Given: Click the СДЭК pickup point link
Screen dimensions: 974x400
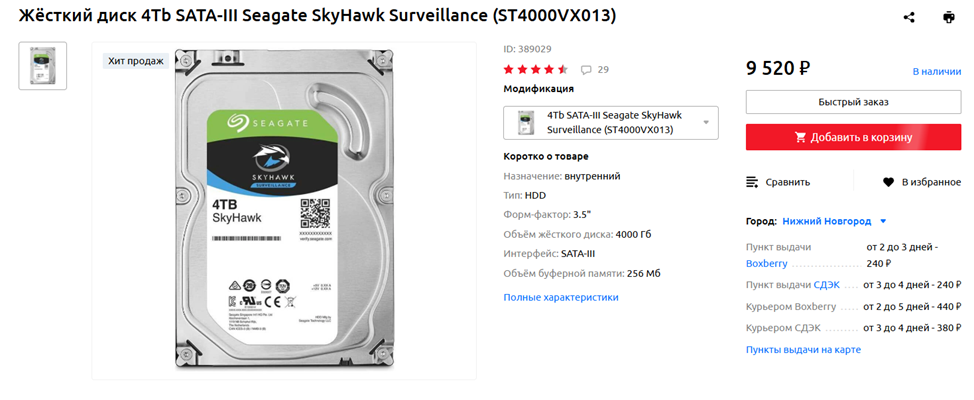Looking at the screenshot, I should (x=825, y=285).
